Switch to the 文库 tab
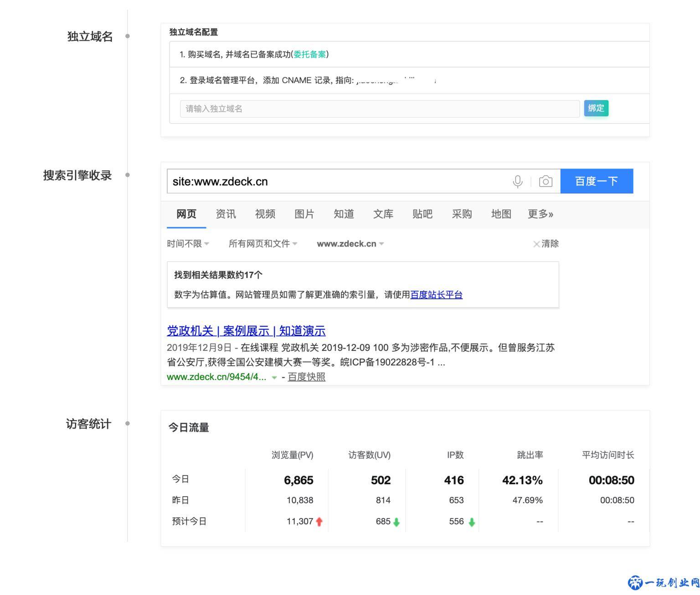This screenshot has height=595, width=700. tap(383, 214)
